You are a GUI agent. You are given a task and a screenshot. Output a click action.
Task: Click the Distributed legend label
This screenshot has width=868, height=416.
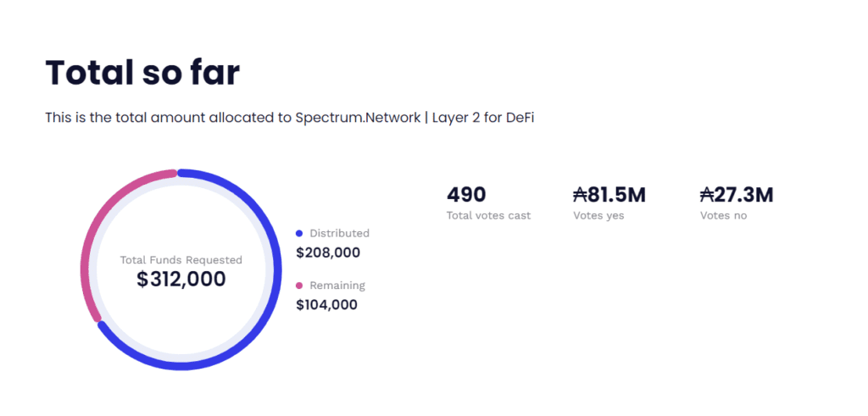pos(339,234)
